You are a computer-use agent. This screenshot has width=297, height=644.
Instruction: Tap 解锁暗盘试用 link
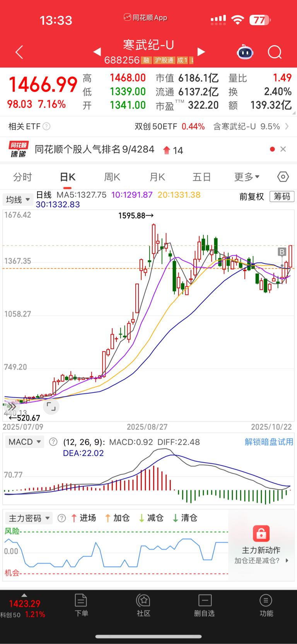269,442
